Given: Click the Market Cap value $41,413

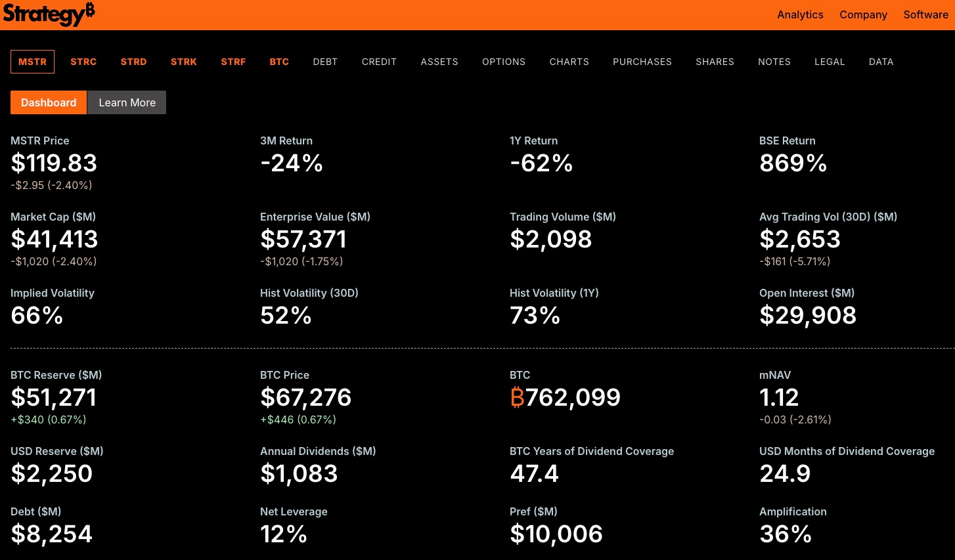Looking at the screenshot, I should click(55, 239).
